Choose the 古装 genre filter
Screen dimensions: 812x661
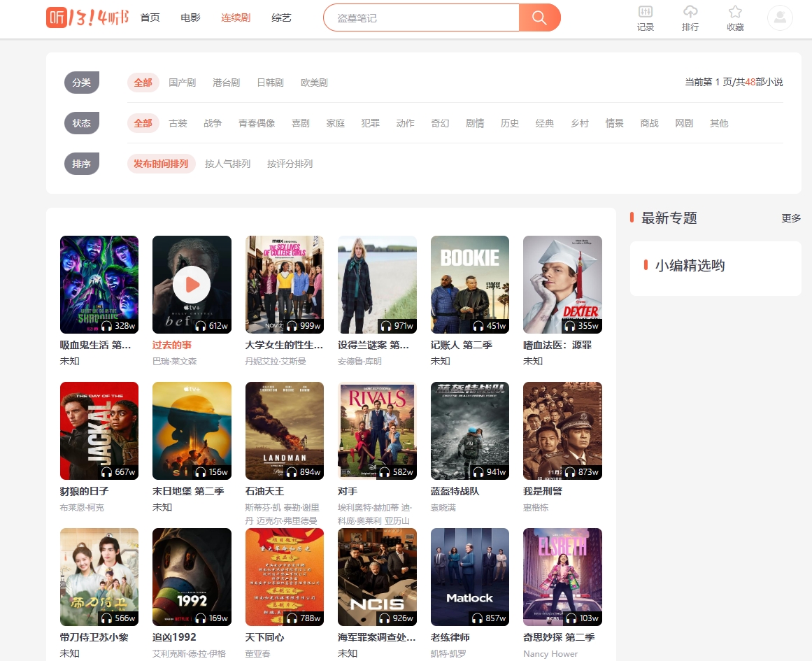click(178, 123)
